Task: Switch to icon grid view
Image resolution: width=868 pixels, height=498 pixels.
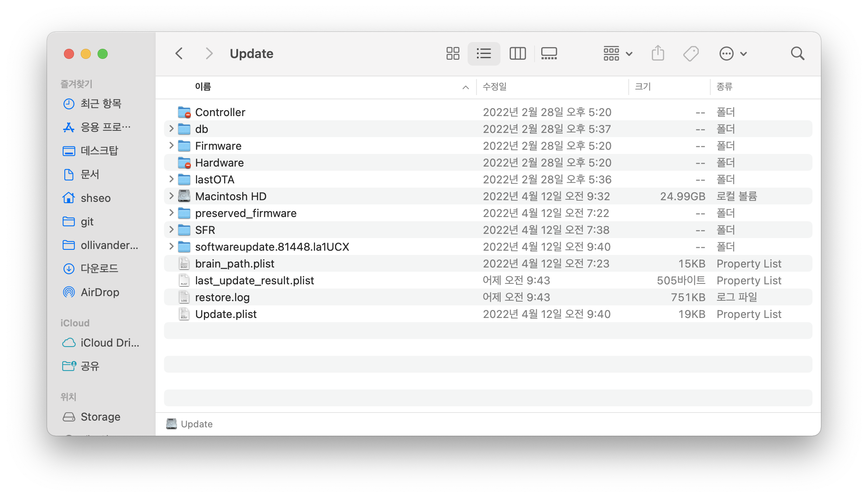Action: [x=453, y=53]
